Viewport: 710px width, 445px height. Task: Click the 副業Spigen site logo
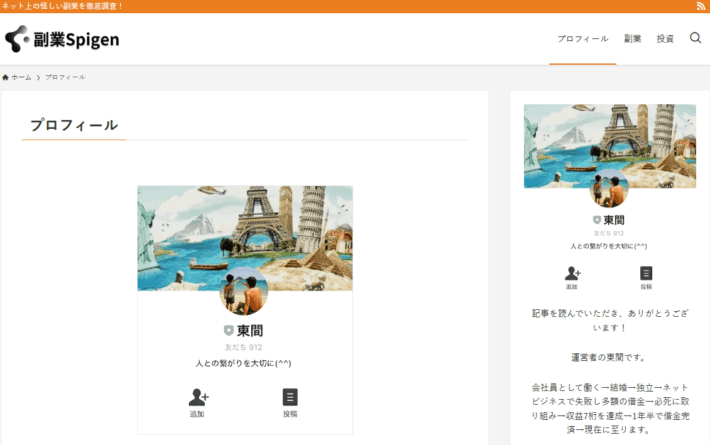tap(62, 39)
